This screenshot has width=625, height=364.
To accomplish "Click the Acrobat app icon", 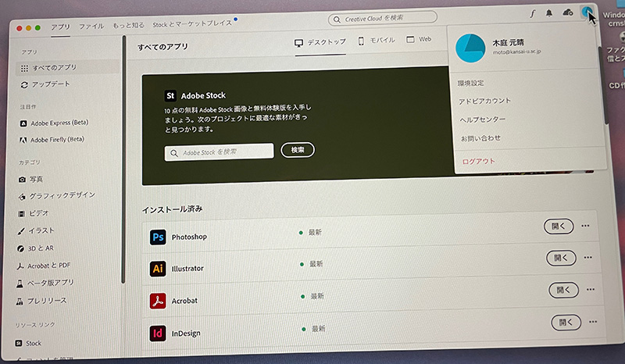I will [x=158, y=301].
